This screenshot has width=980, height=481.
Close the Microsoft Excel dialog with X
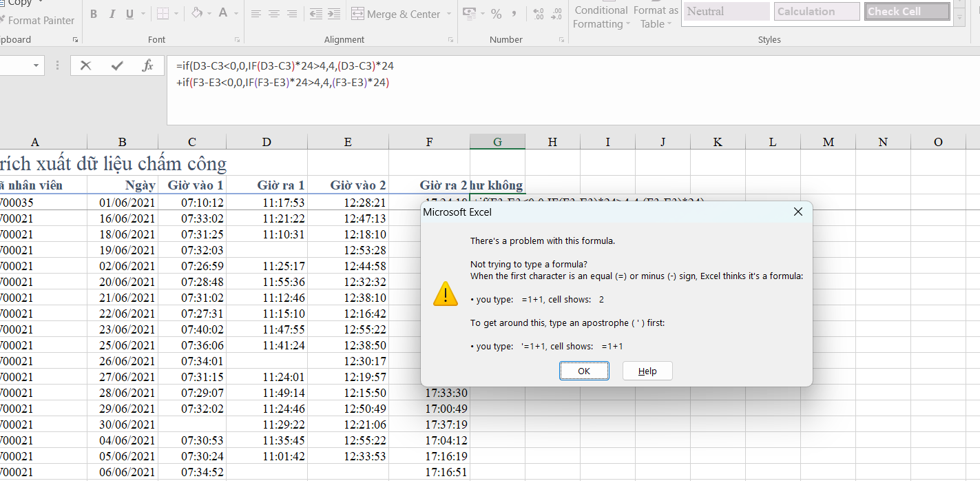(798, 212)
